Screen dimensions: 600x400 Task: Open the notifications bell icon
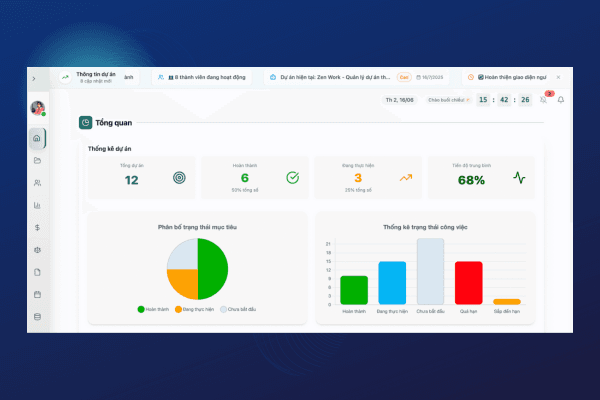click(x=561, y=100)
